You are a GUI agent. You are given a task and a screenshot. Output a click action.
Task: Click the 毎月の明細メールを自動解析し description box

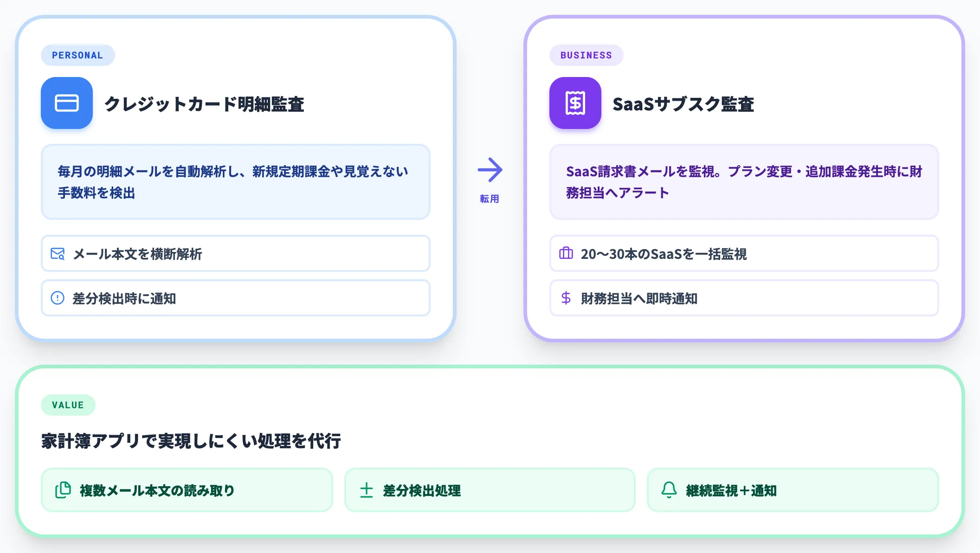click(236, 182)
